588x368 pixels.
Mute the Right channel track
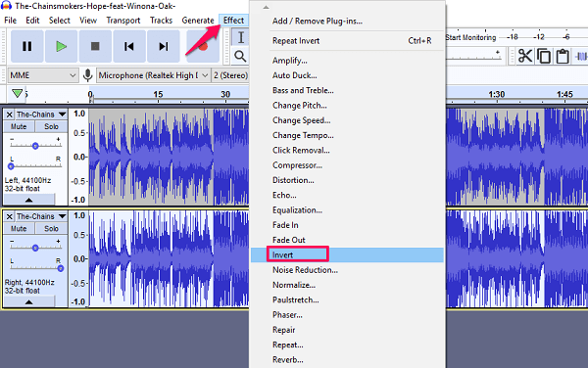coord(19,229)
